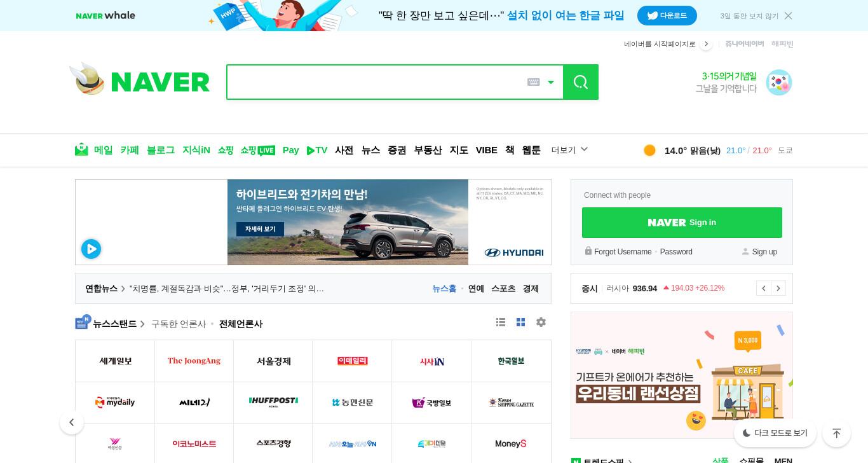Image resolution: width=868 pixels, height=463 pixels.
Task: Open 경제 news tab
Action: (x=531, y=289)
